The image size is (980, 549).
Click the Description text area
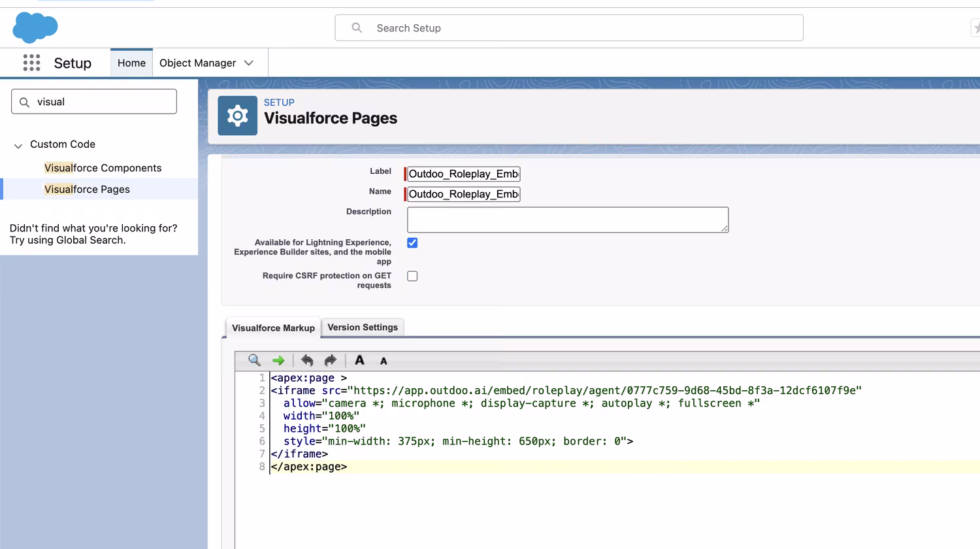click(x=568, y=220)
